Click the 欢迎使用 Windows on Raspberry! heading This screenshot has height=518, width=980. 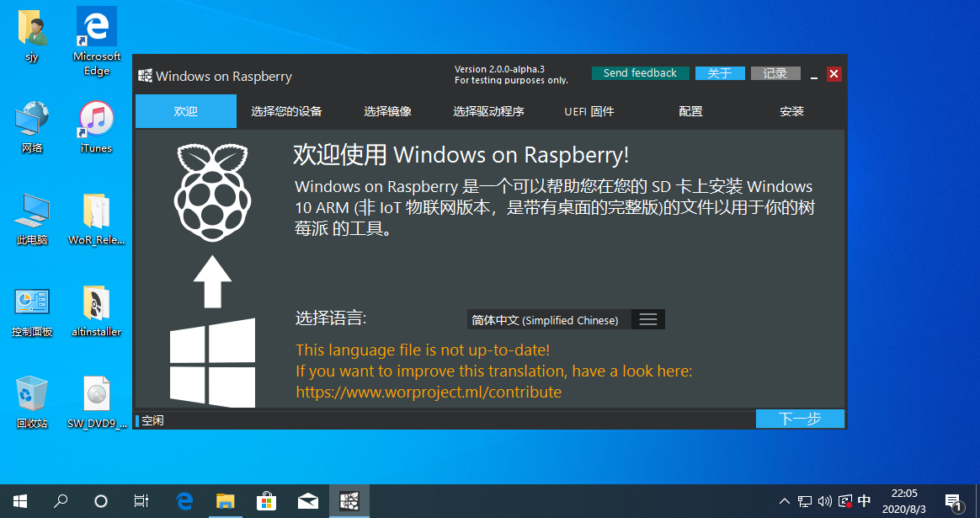coord(461,154)
